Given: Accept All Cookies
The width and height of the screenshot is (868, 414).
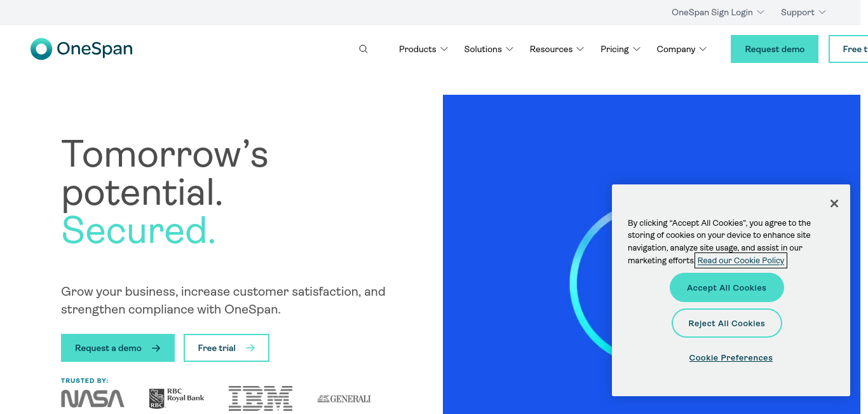Looking at the screenshot, I should coord(727,287).
